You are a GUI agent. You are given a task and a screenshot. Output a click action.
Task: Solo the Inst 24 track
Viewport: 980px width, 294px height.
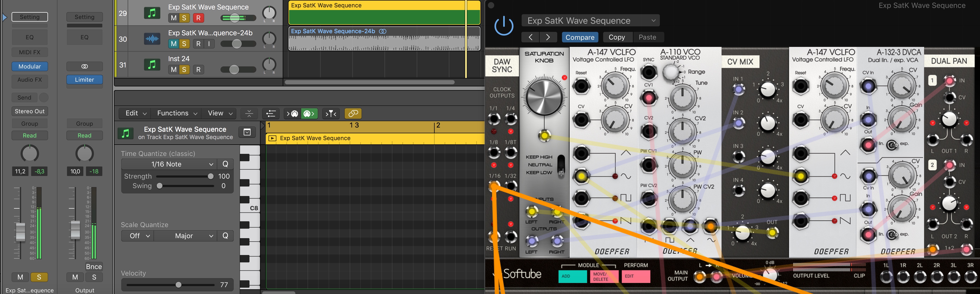click(x=184, y=70)
